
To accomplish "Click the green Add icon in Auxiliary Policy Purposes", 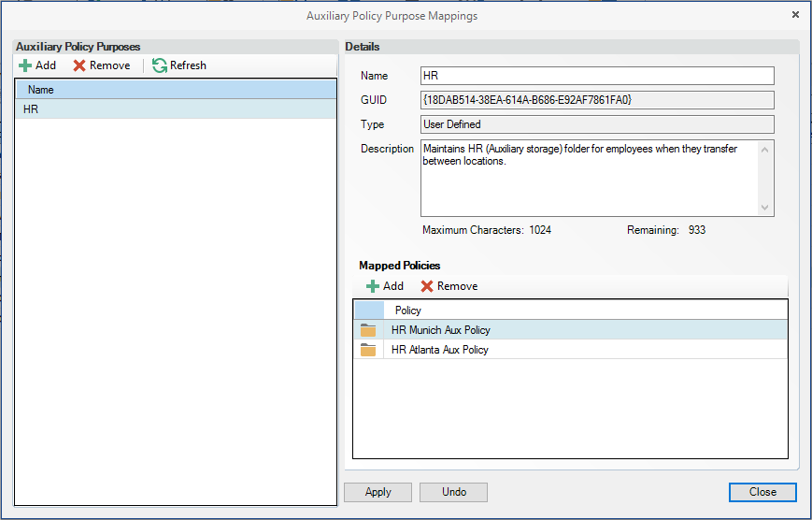I will tap(25, 65).
